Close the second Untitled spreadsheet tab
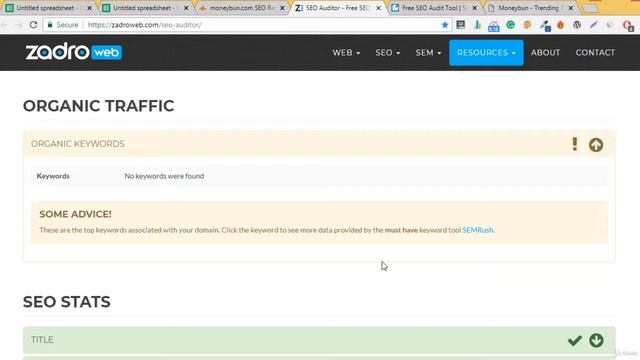The width and height of the screenshot is (640, 360). click(186, 8)
